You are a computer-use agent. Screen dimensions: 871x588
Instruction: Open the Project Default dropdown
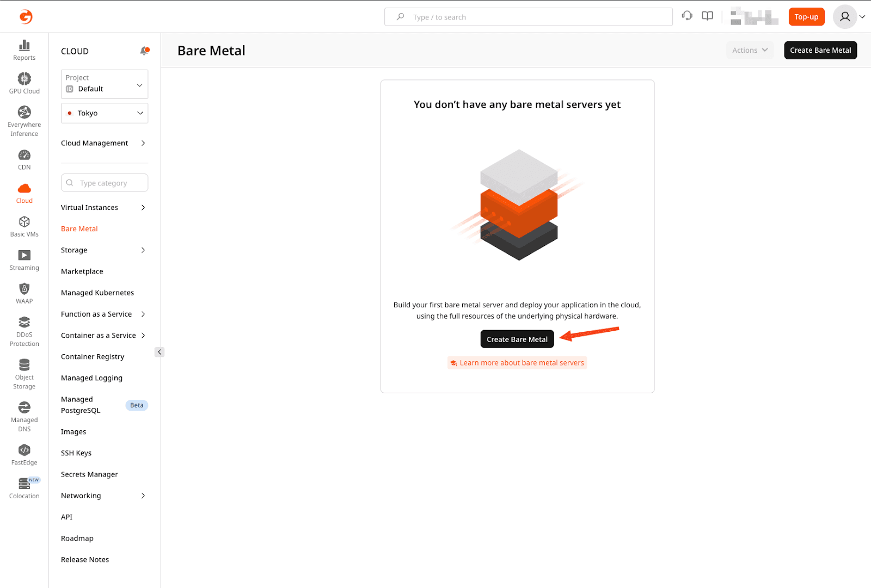[105, 84]
